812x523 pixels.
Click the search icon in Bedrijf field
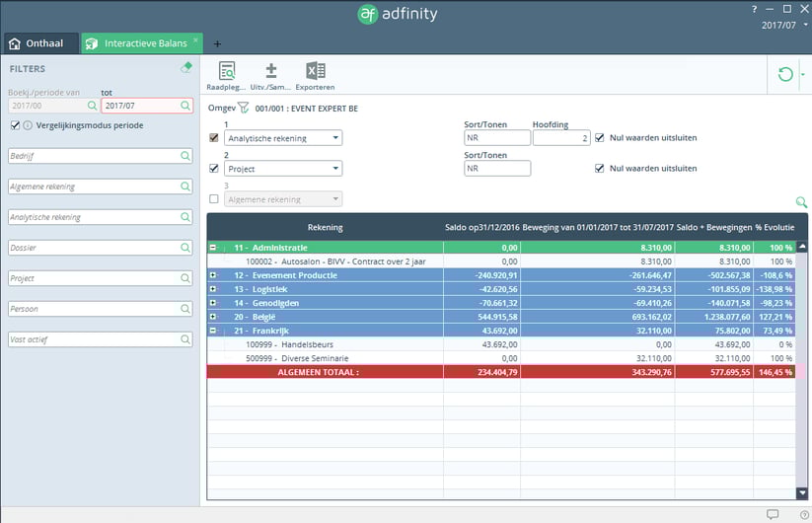[x=185, y=156]
